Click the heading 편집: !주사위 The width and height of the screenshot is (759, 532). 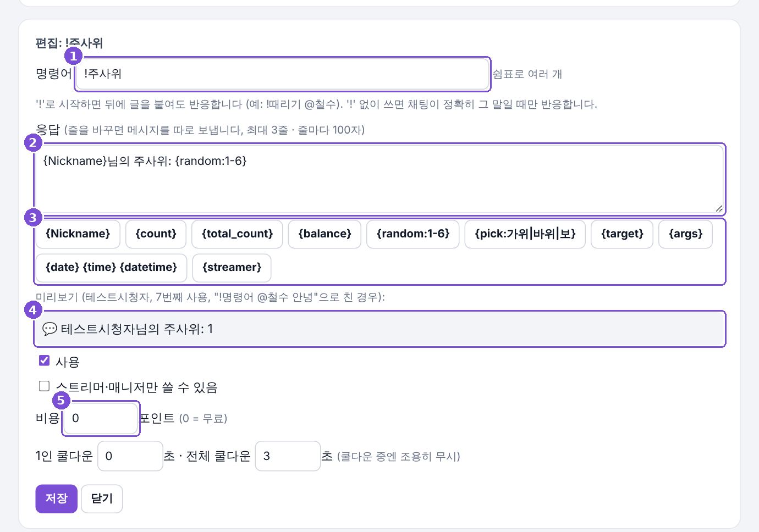(x=69, y=43)
